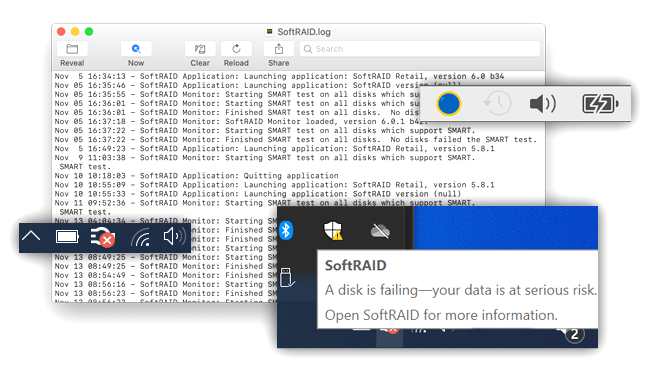Click the safely remove USB hardware icon
This screenshot has width=653, height=365.
(x=287, y=278)
